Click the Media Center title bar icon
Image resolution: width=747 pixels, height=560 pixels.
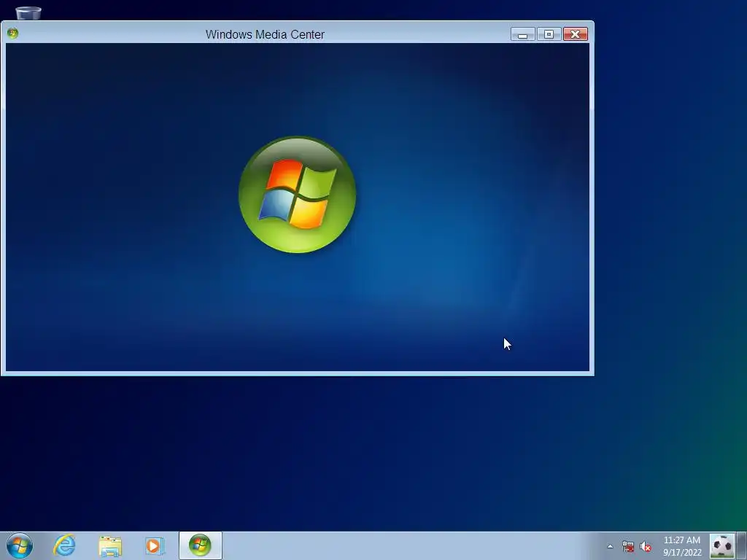[13, 34]
